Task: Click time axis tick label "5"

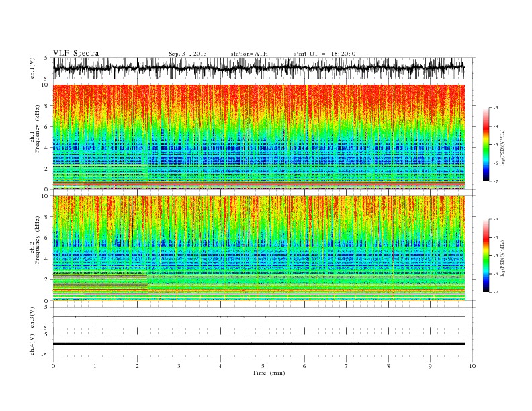Action: [263, 366]
